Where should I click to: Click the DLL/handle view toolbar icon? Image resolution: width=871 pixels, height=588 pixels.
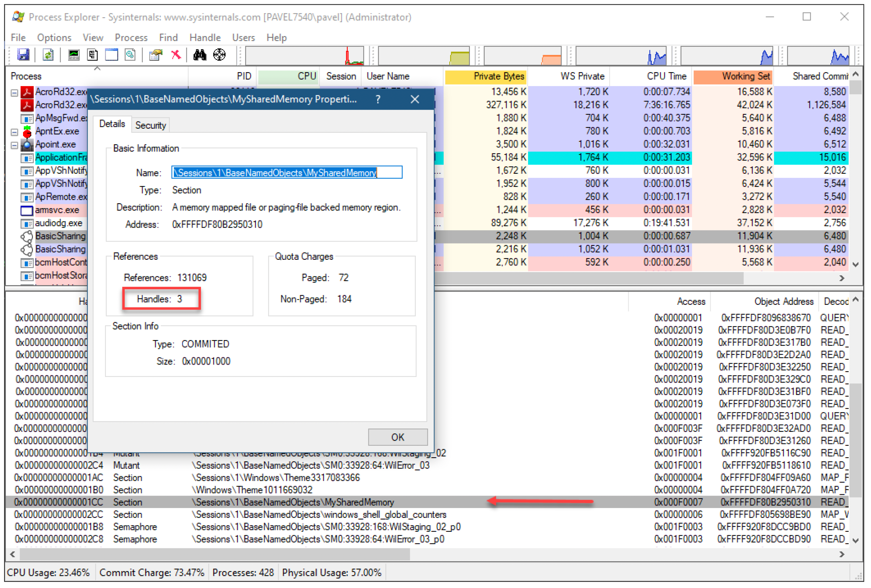point(130,55)
